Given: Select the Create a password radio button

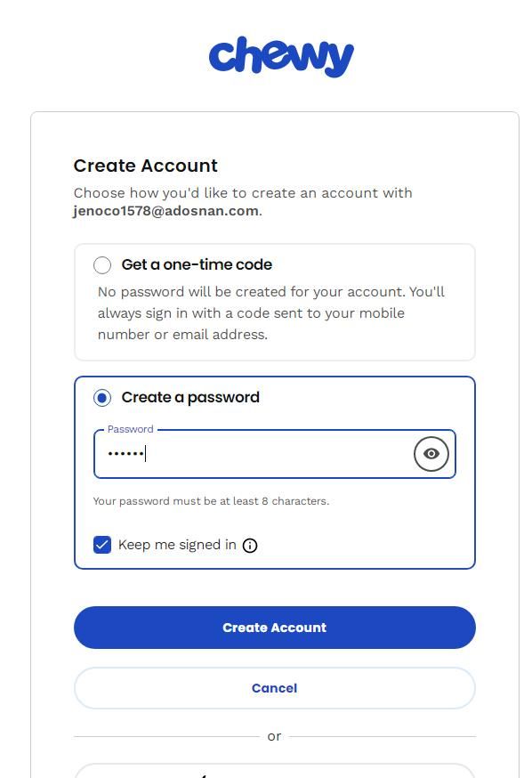Looking at the screenshot, I should click(102, 397).
